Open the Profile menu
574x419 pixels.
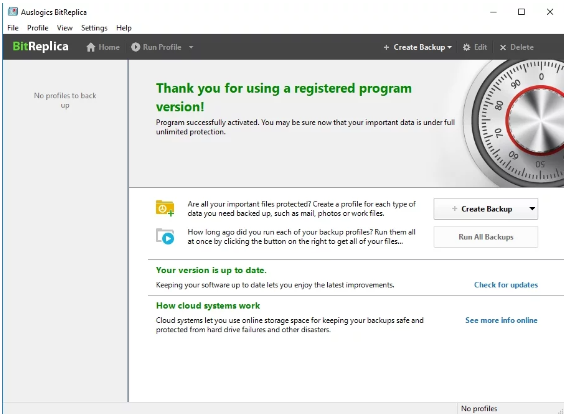(x=38, y=28)
